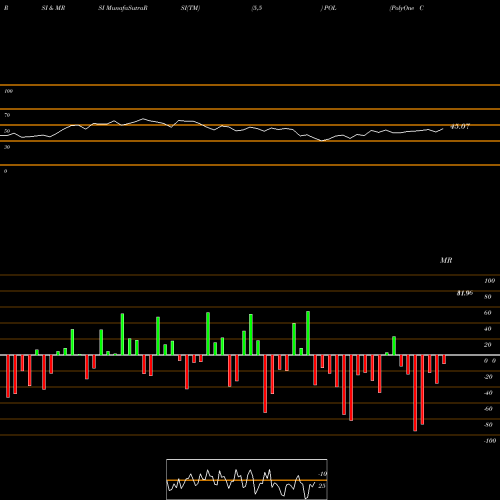The width and height of the screenshot is (500, 500).
Task: Click the -10 label in mini chart
Action: coord(322,474)
